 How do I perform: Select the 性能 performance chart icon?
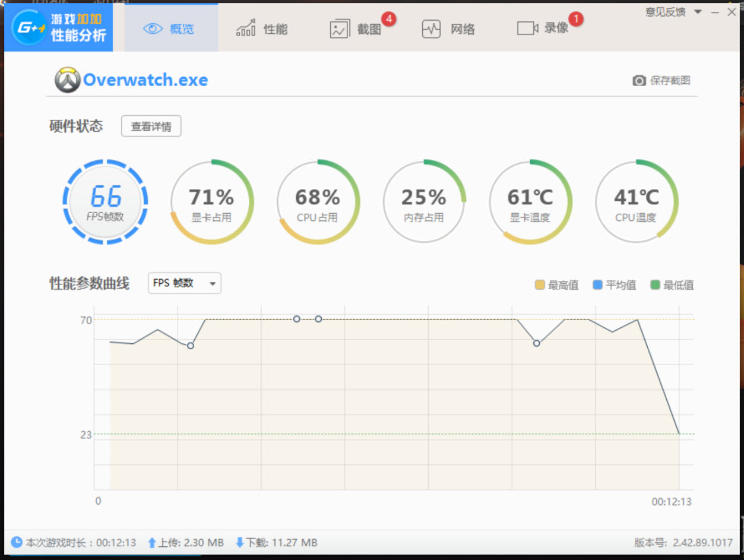[x=245, y=28]
